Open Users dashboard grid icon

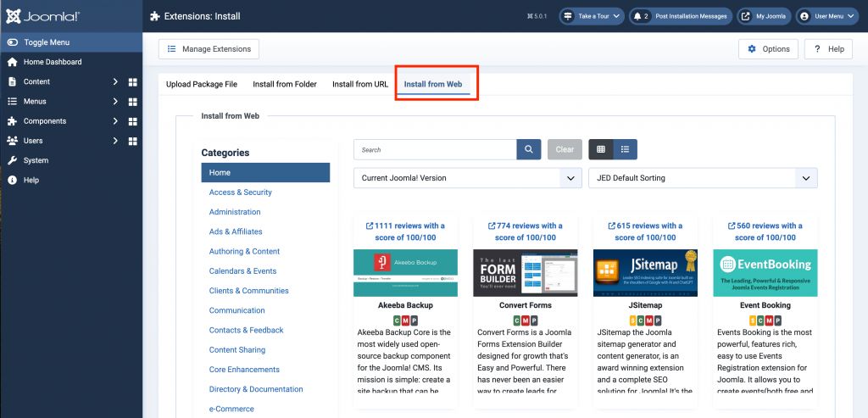pyautogui.click(x=132, y=142)
